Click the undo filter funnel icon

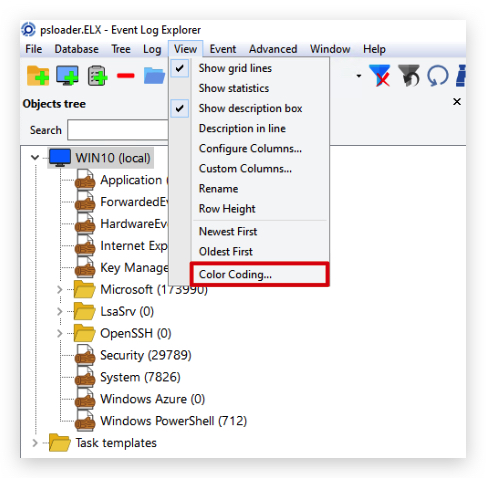coord(409,76)
